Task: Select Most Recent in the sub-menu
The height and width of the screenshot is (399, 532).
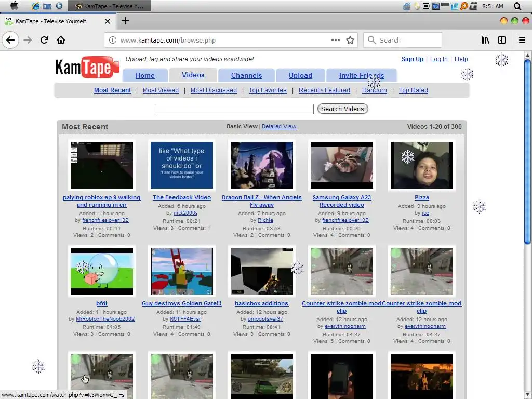Action: point(112,90)
